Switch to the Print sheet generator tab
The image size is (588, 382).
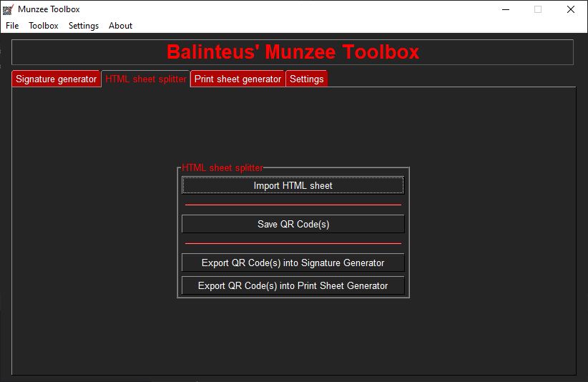point(237,79)
